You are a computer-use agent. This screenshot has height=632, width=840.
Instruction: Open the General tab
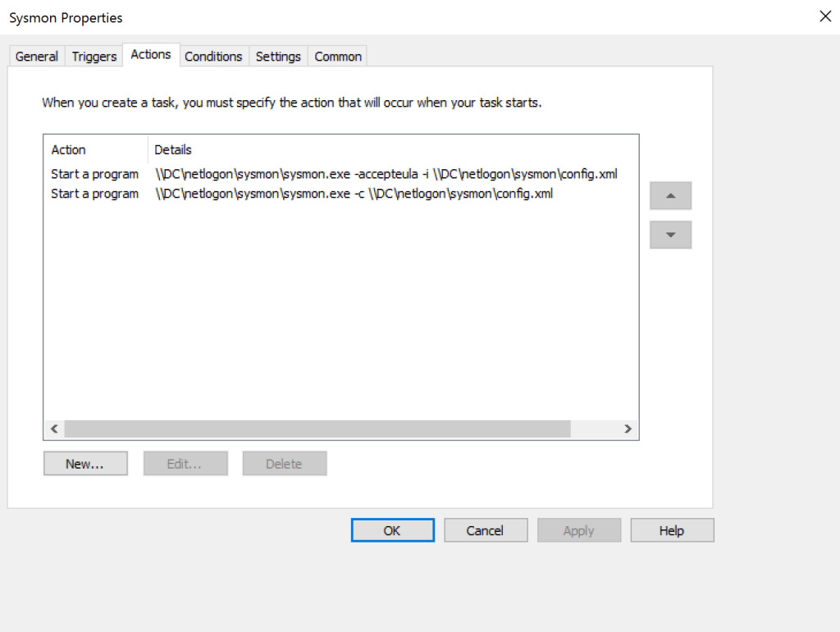[x=37, y=57]
